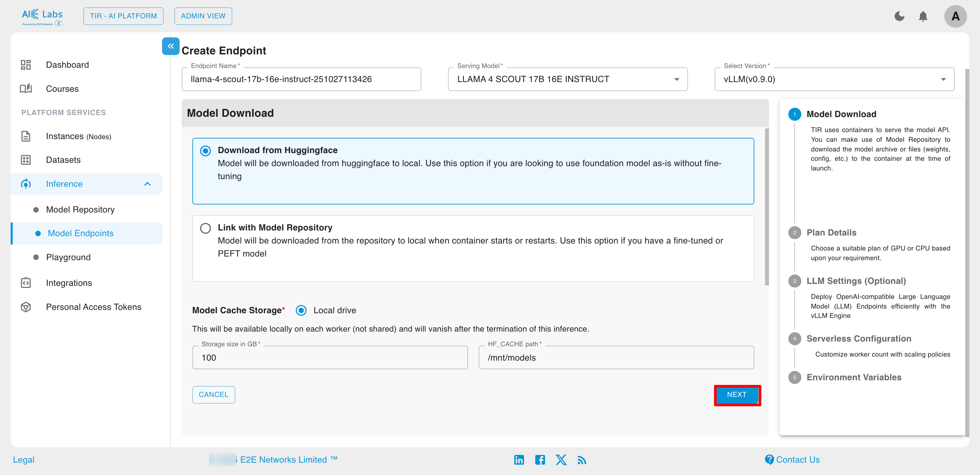Viewport: 980px width, 475px height.
Task: Select Download from Huggingface radio button
Action: pyautogui.click(x=205, y=151)
